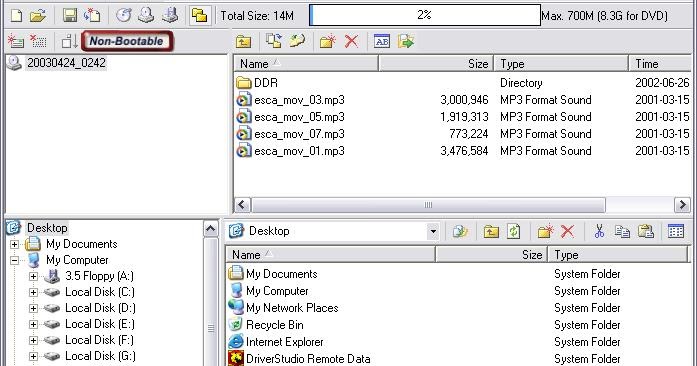697x366 pixels.
Task: Click the 2% capacity progress bar
Action: click(x=425, y=15)
